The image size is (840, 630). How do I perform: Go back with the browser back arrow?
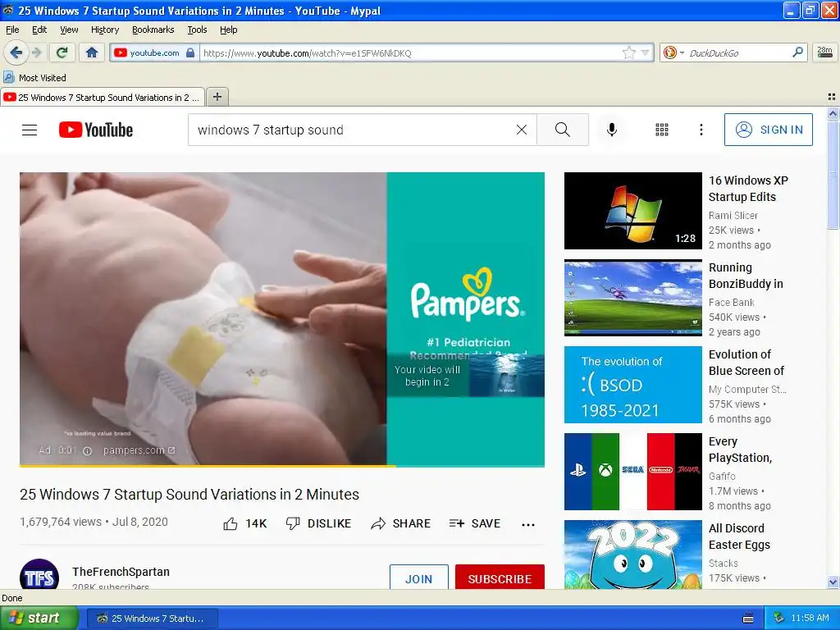coord(16,52)
